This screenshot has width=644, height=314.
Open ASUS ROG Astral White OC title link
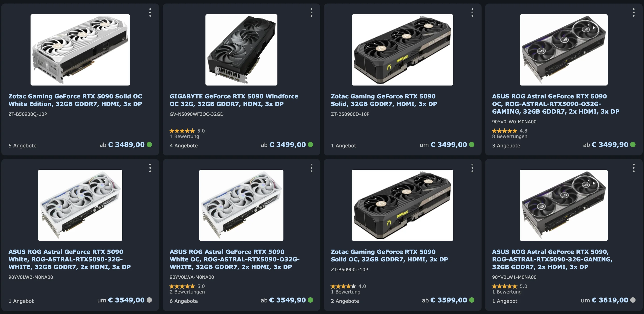(x=234, y=259)
